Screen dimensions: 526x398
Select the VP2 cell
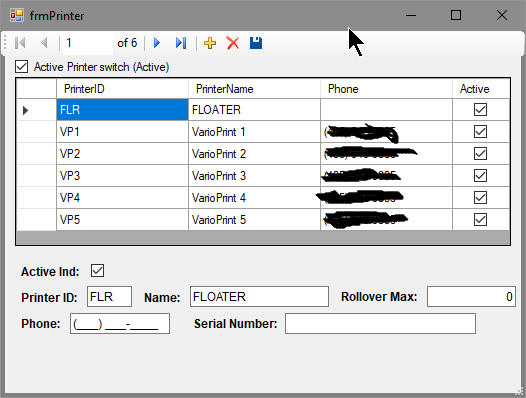pyautogui.click(x=122, y=154)
